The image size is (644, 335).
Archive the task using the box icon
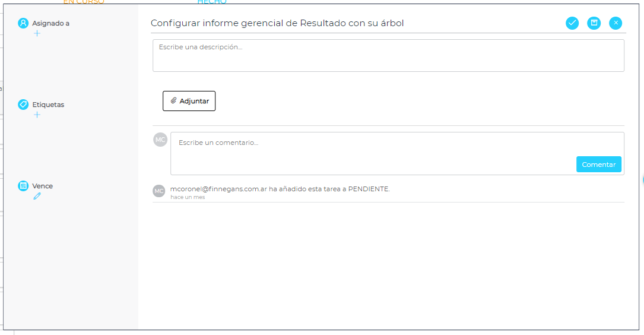tap(594, 23)
